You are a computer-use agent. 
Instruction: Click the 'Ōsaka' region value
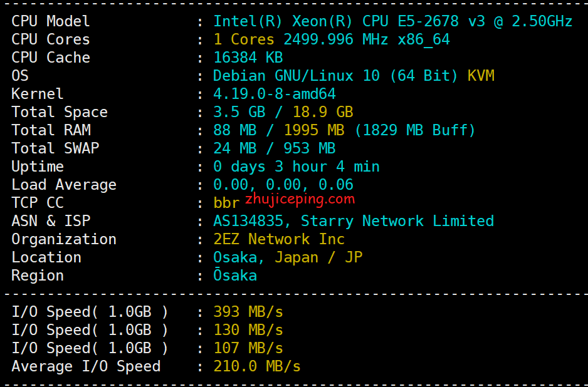coord(235,276)
